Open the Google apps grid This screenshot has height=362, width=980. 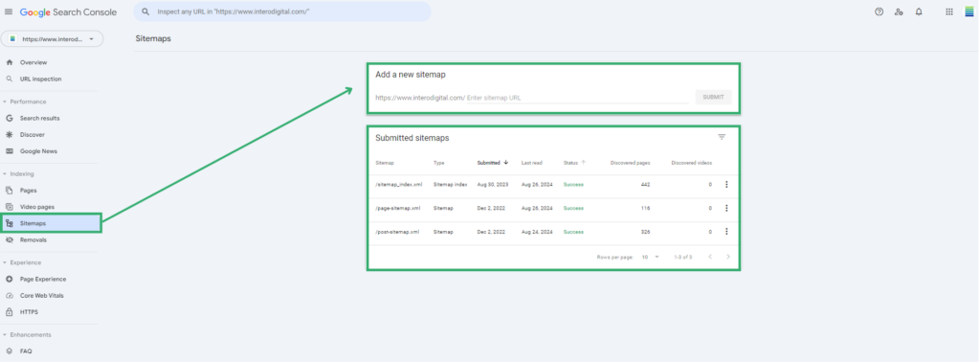point(949,11)
